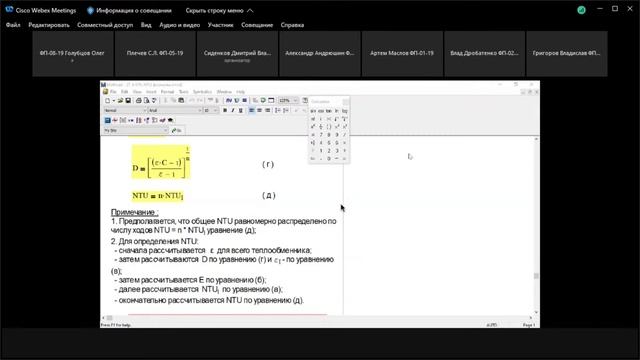Screen dimensions: 640x360
Task: Click the evaluate equals button in Calculator palette
Action: (344, 158)
